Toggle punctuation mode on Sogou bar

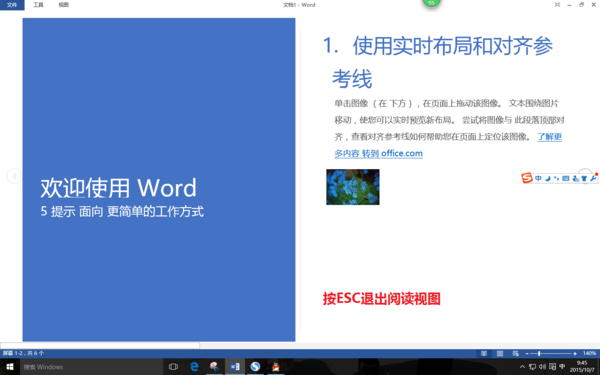pyautogui.click(x=556, y=178)
